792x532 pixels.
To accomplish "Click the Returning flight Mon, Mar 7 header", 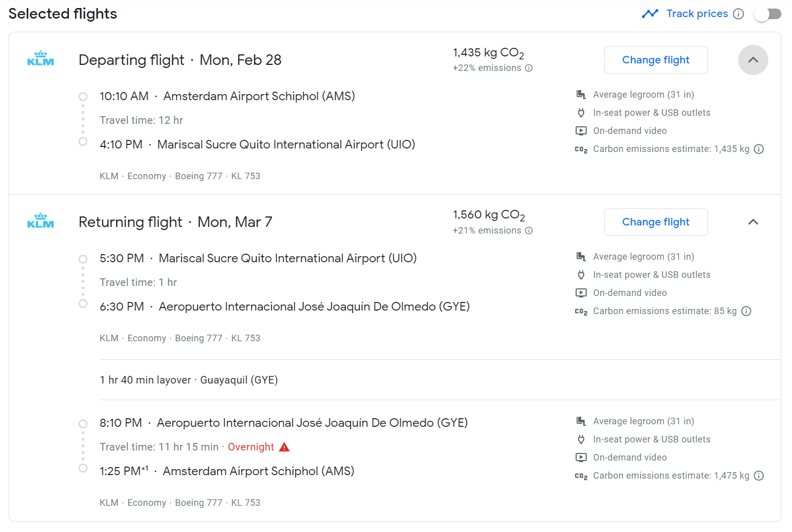I will point(175,222).
